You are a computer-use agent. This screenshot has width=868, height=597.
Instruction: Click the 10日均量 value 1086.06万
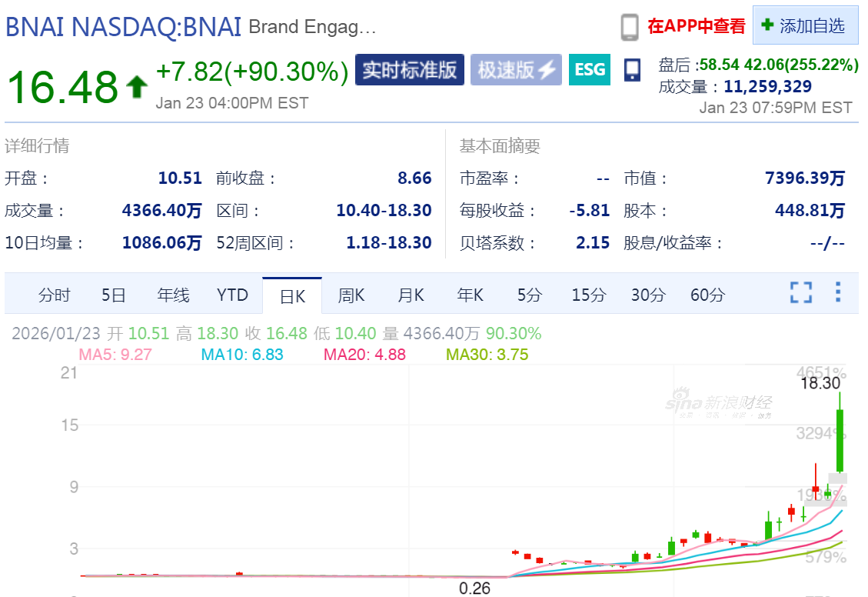(161, 242)
